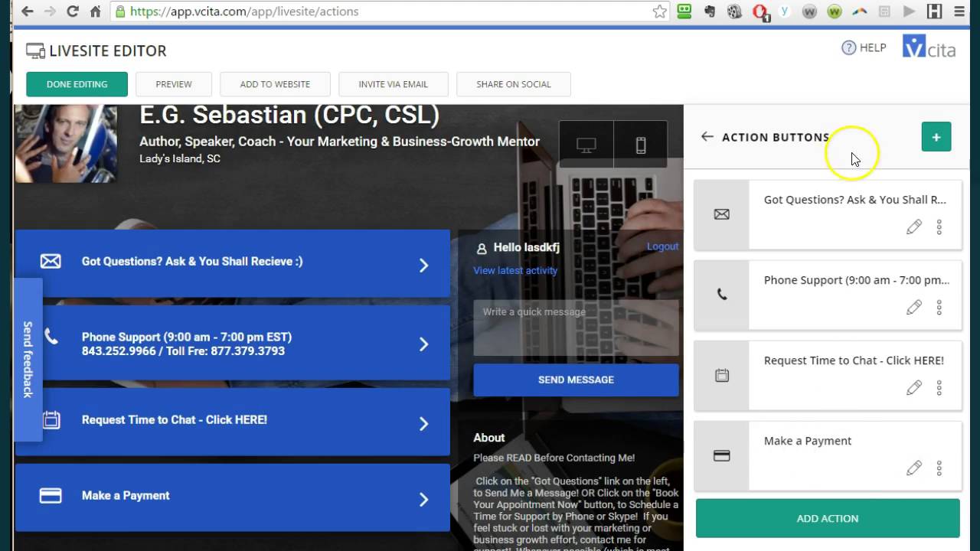Open the Send feedback side tab
The width and height of the screenshot is (980, 551).
click(28, 360)
